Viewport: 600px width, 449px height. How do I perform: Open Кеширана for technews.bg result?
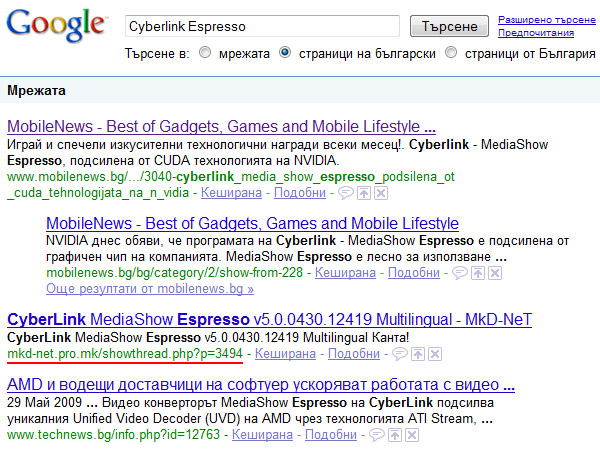click(x=262, y=434)
